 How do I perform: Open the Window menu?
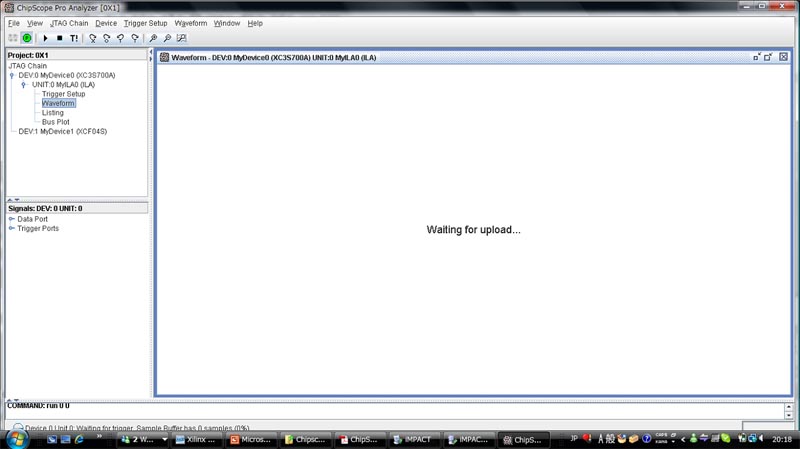point(227,23)
